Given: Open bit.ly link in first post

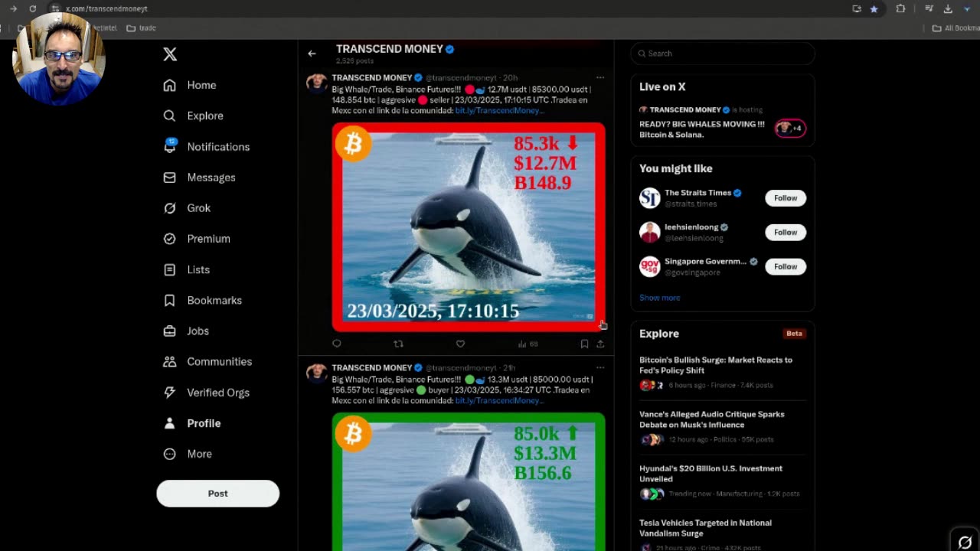Looking at the screenshot, I should click(499, 111).
